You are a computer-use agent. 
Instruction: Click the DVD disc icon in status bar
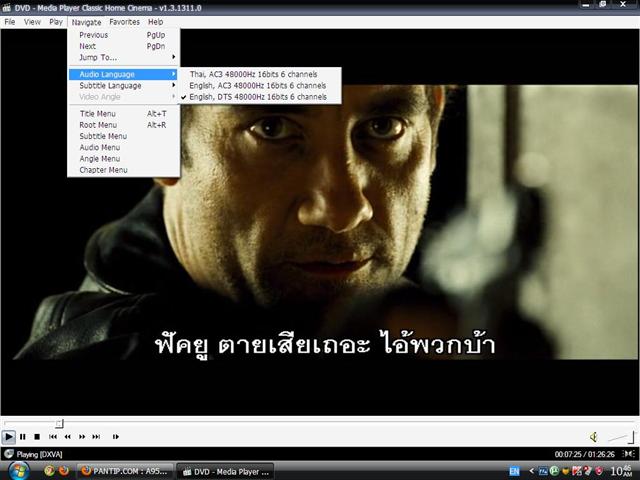9,454
